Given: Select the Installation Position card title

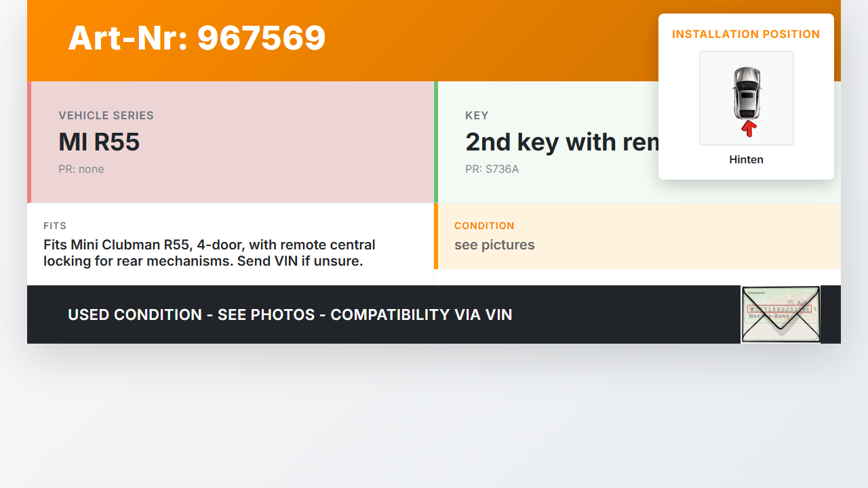Looking at the screenshot, I should (746, 34).
